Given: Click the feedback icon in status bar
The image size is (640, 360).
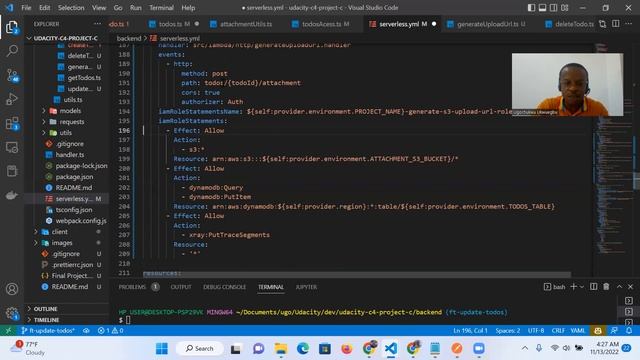Looking at the screenshot, I should point(614,331).
